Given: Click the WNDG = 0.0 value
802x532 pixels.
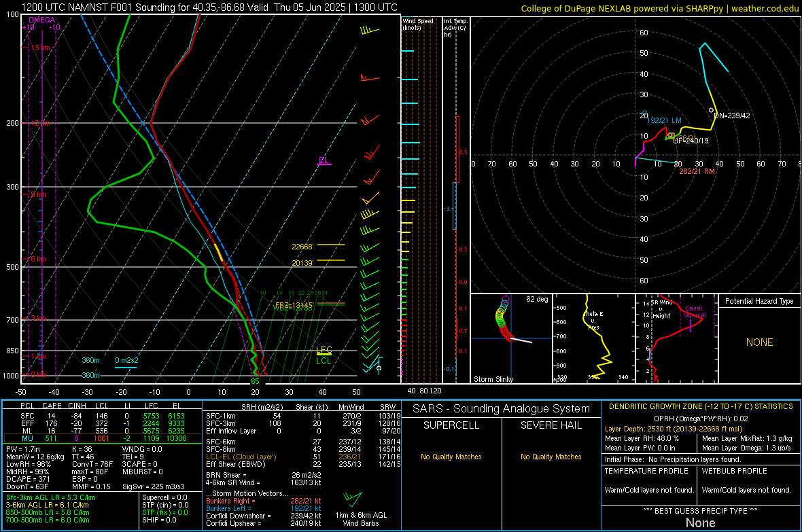Looking at the screenshot, I should pyautogui.click(x=142, y=449).
